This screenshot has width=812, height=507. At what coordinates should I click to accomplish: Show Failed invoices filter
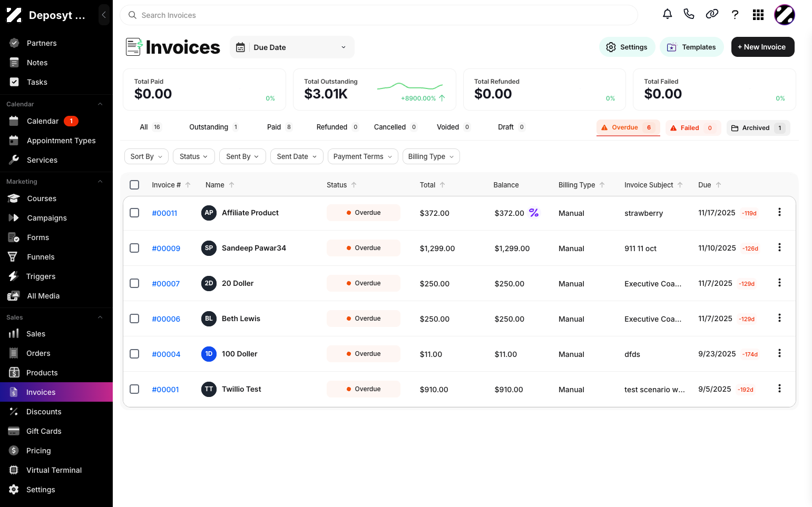coord(693,128)
